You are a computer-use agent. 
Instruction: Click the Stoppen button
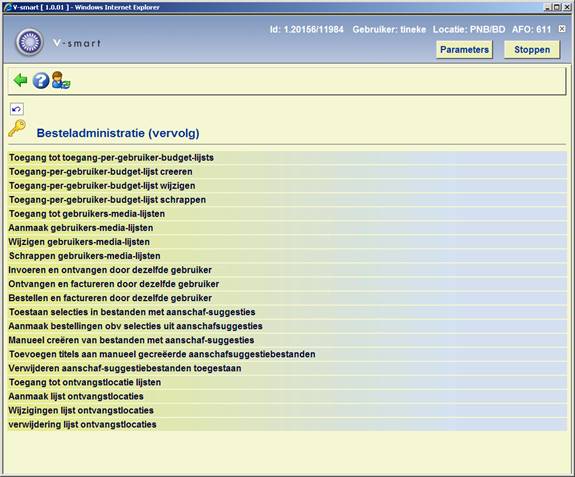pyautogui.click(x=532, y=49)
